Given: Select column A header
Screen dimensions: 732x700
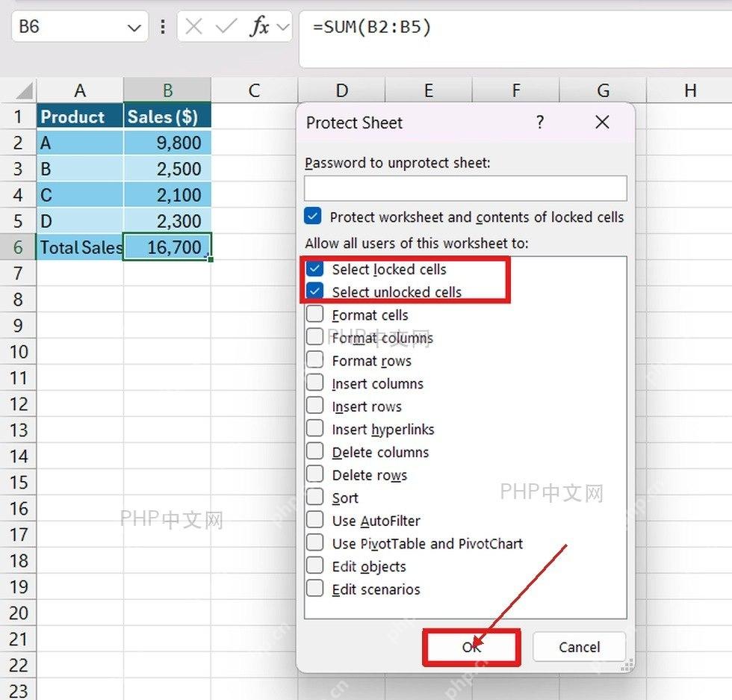Looking at the screenshot, I should point(80,90).
